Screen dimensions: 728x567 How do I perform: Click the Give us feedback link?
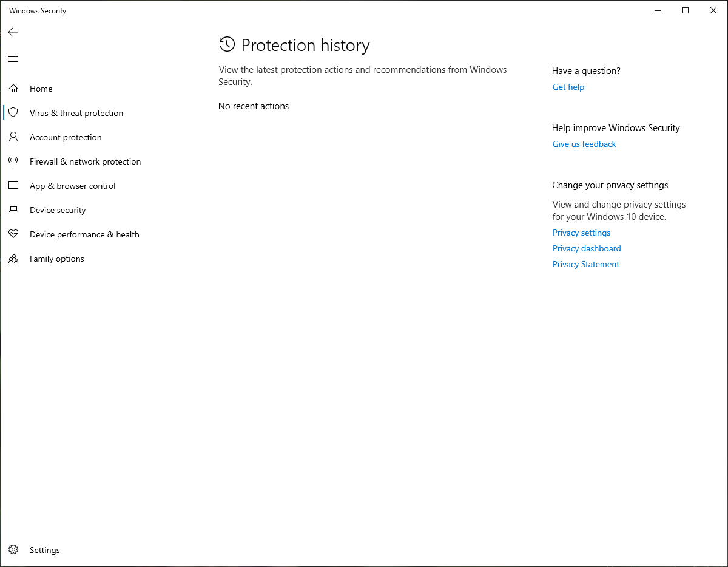(x=584, y=144)
